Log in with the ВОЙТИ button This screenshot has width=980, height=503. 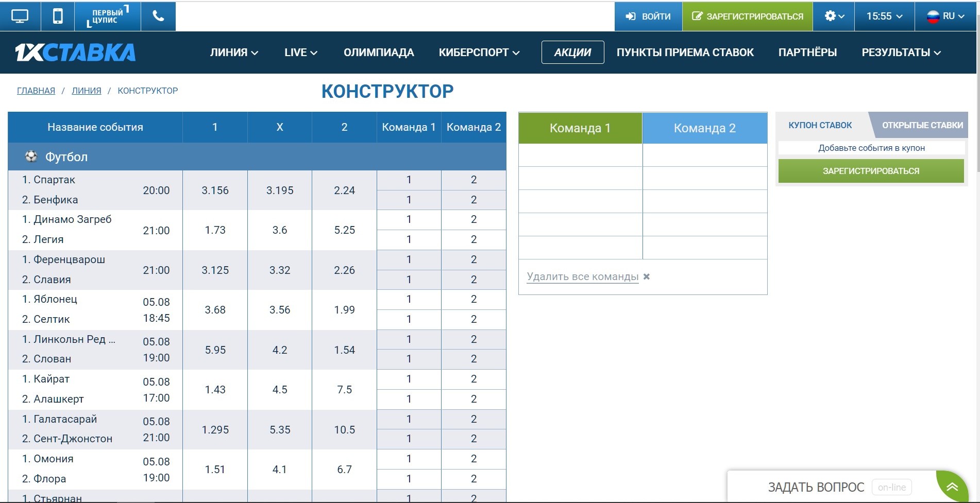click(x=648, y=16)
